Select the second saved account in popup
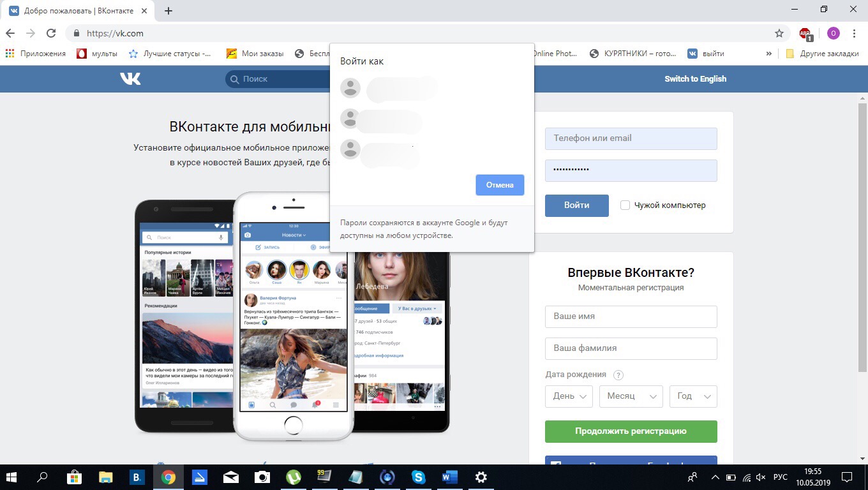 click(x=431, y=119)
